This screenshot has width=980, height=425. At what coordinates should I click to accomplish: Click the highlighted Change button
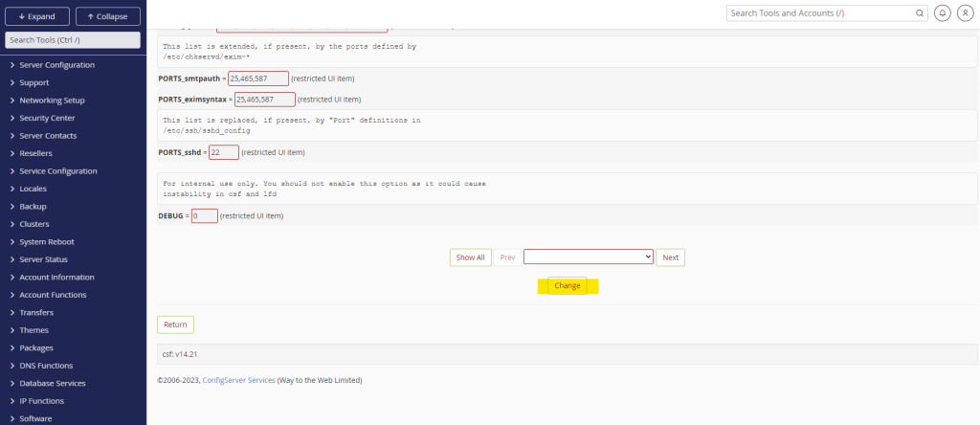click(568, 286)
